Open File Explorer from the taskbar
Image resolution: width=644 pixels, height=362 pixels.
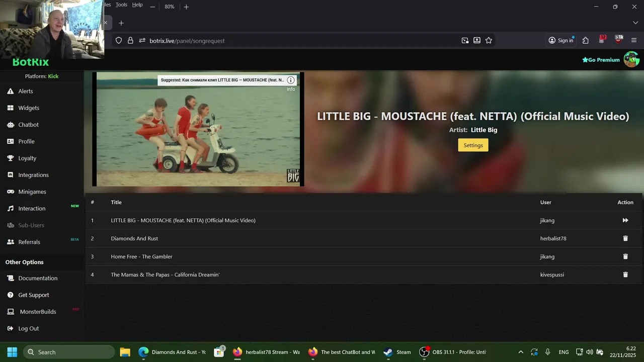(125, 352)
